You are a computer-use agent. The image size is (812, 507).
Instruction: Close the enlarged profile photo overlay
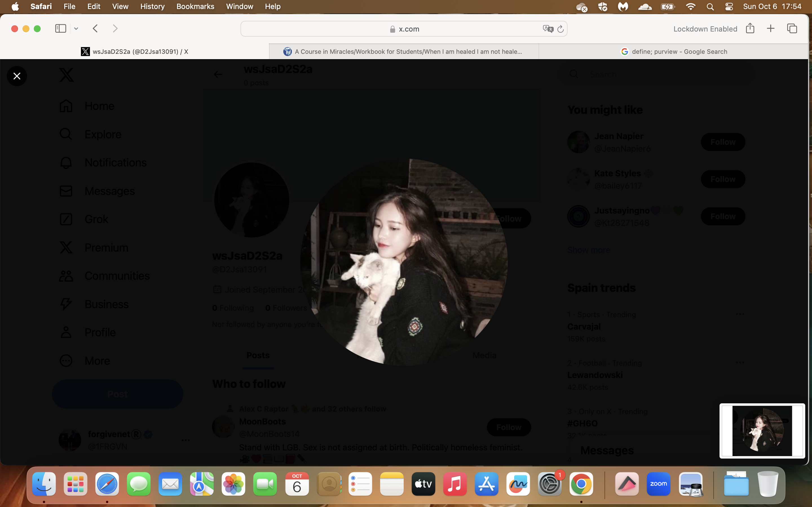[17, 76]
